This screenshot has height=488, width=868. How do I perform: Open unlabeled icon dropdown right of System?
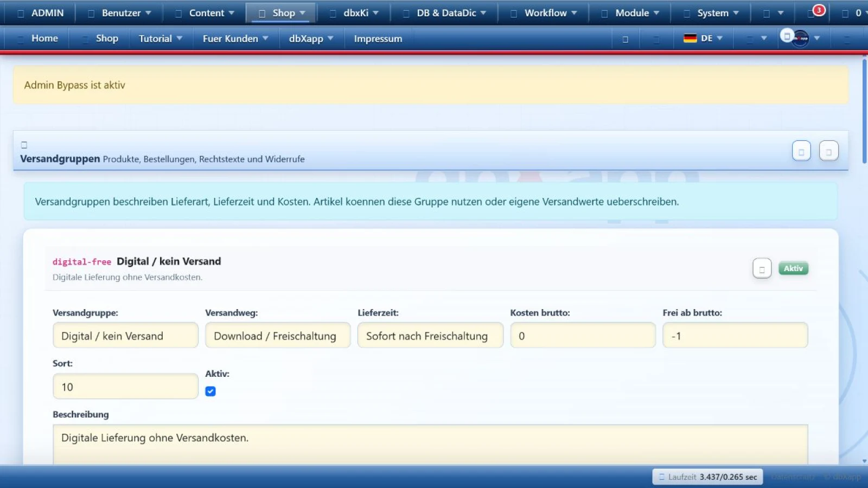click(x=774, y=13)
